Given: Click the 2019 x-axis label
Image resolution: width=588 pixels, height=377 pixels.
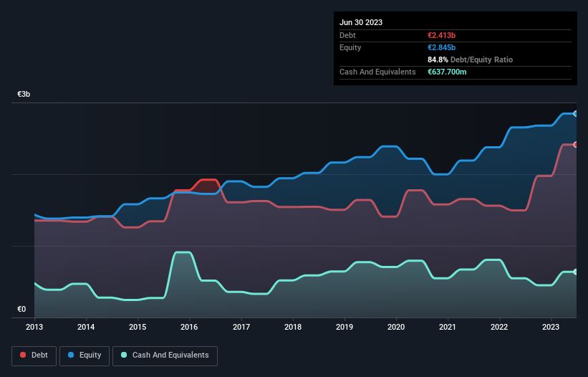Looking at the screenshot, I should [344, 327].
